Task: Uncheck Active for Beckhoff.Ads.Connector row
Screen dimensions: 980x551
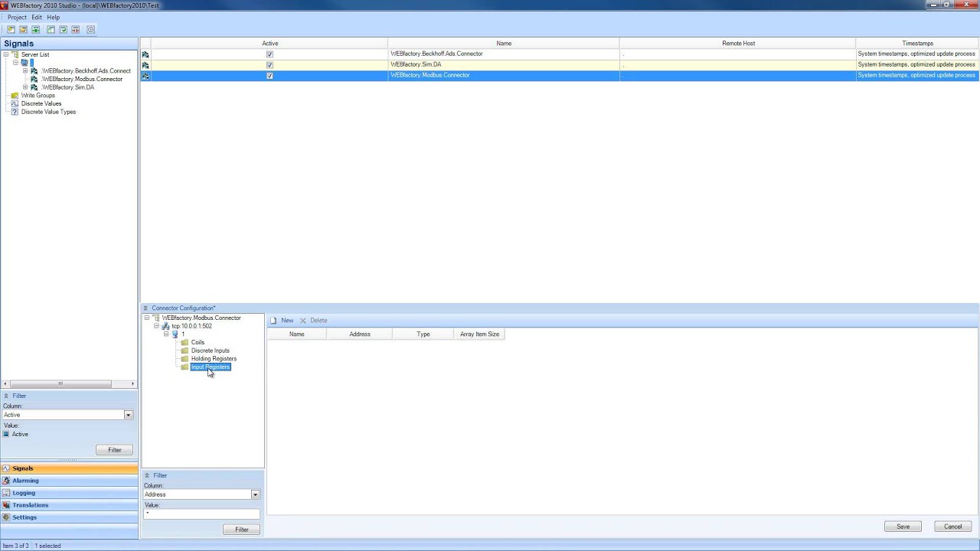Action: pos(269,54)
